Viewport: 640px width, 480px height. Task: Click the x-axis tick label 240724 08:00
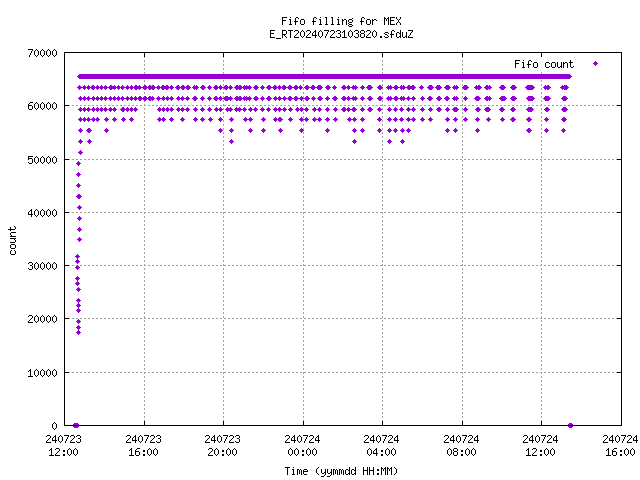(461, 446)
